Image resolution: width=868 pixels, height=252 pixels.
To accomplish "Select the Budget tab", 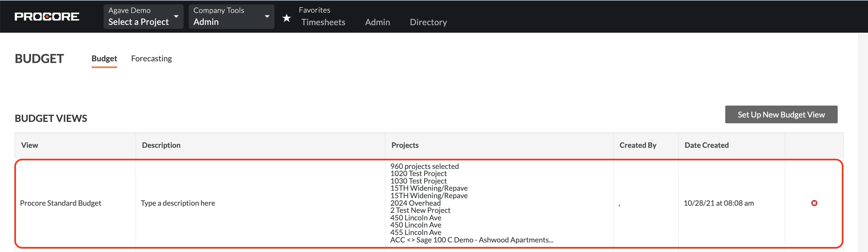I will tap(104, 59).
